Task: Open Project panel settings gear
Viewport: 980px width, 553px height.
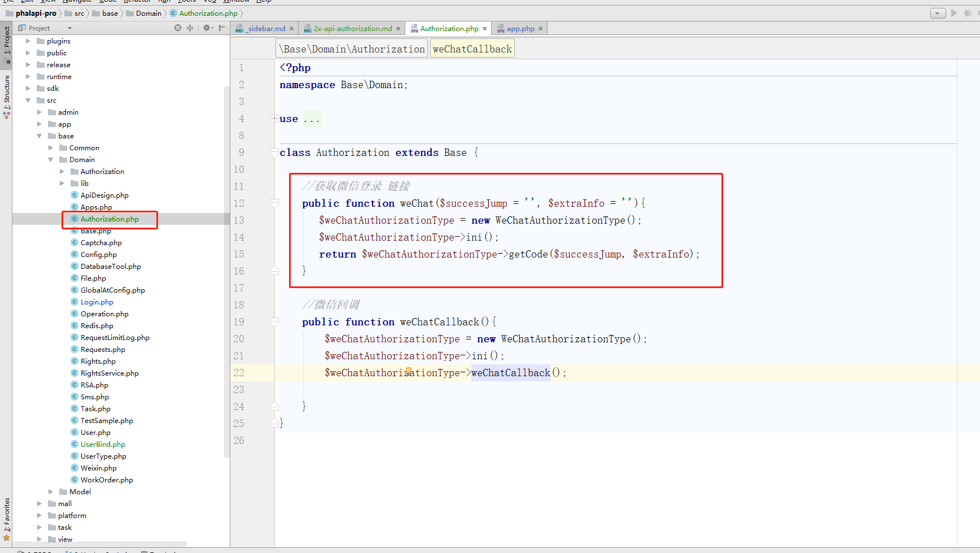Action: (207, 28)
